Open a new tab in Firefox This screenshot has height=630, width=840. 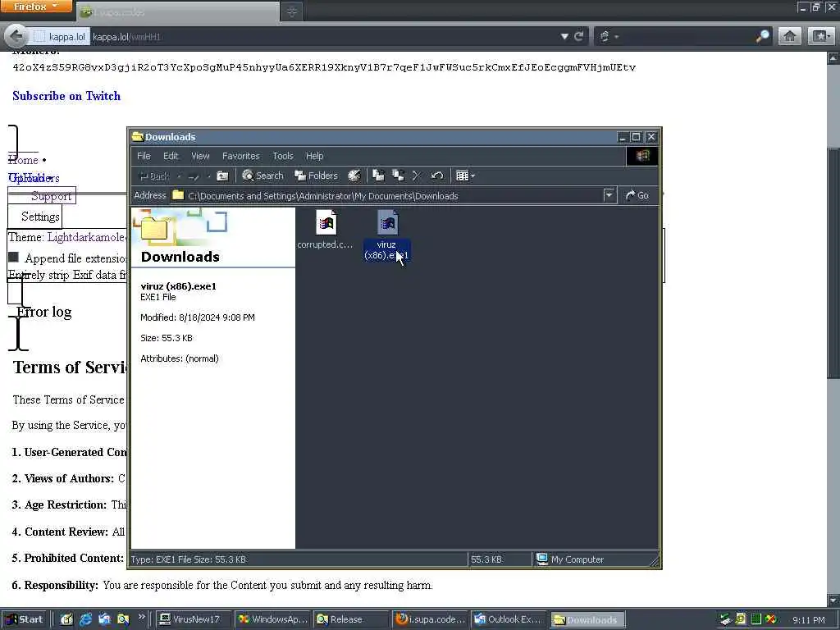point(292,11)
